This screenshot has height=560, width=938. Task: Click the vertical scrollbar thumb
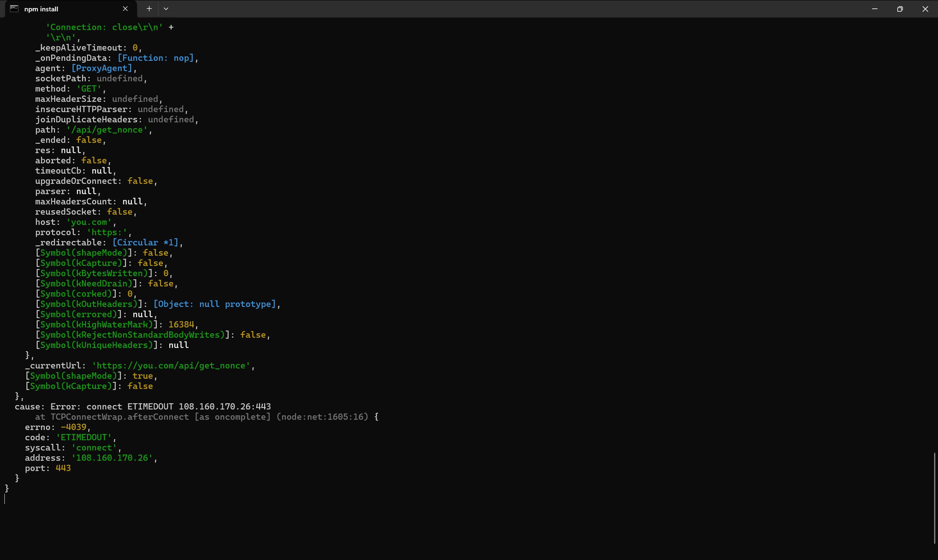pyautogui.click(x=935, y=498)
